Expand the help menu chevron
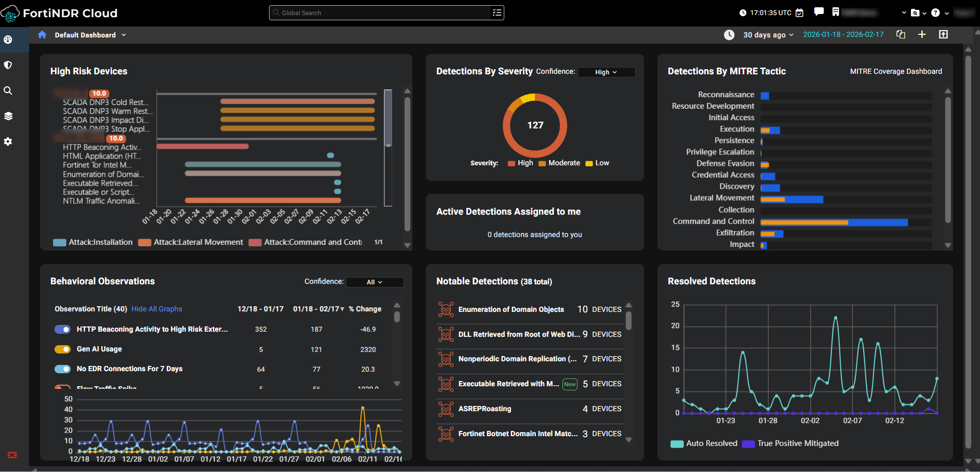The image size is (980, 472). 947,13
